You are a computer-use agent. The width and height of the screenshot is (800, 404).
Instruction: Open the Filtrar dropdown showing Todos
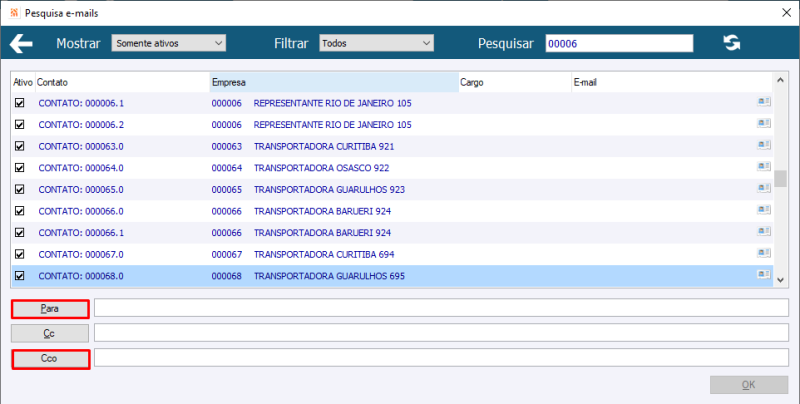(x=377, y=43)
